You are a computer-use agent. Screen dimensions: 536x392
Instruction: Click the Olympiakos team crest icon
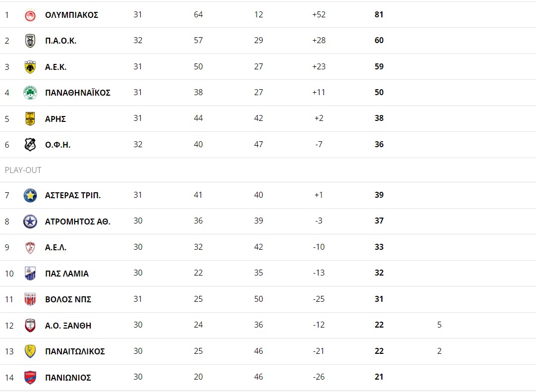(30, 15)
